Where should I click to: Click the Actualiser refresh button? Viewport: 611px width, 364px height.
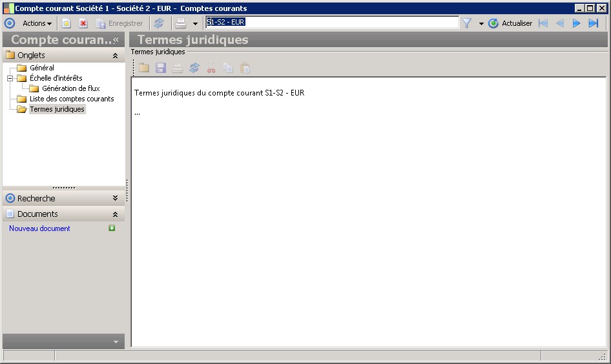(510, 23)
